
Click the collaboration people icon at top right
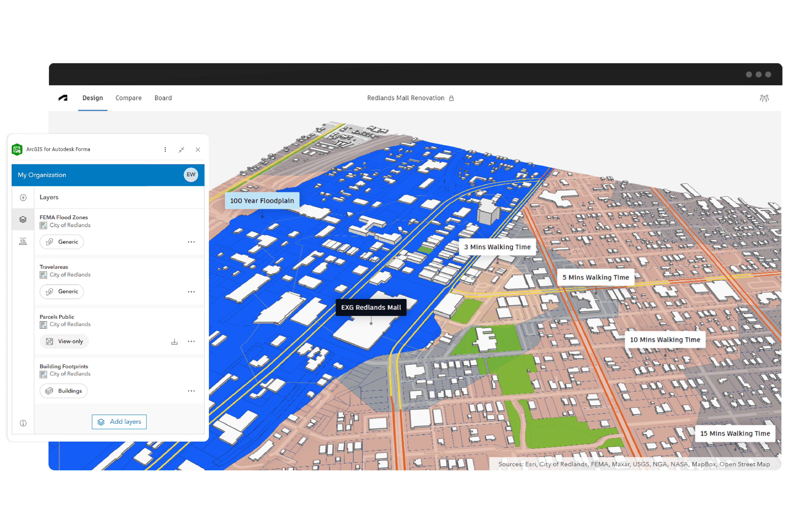tap(764, 98)
